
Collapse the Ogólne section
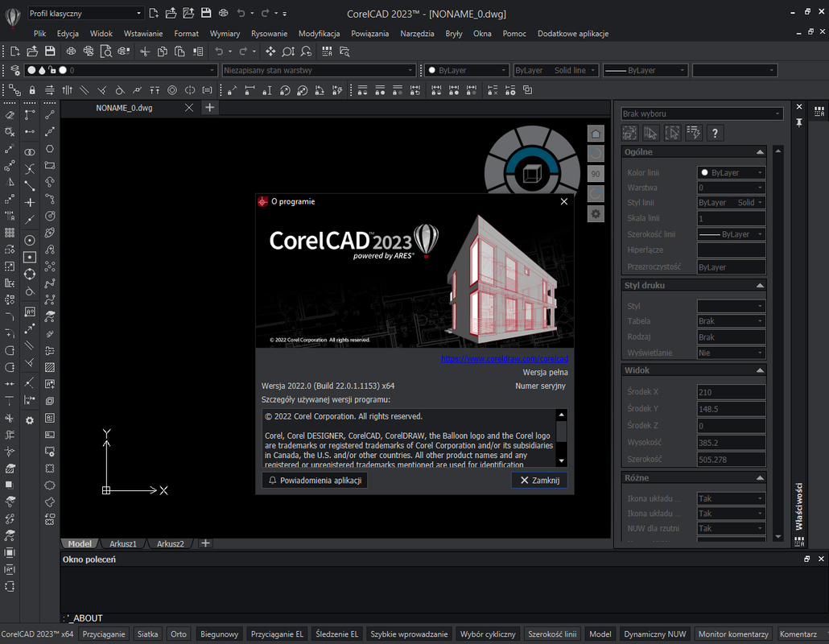[760, 152]
